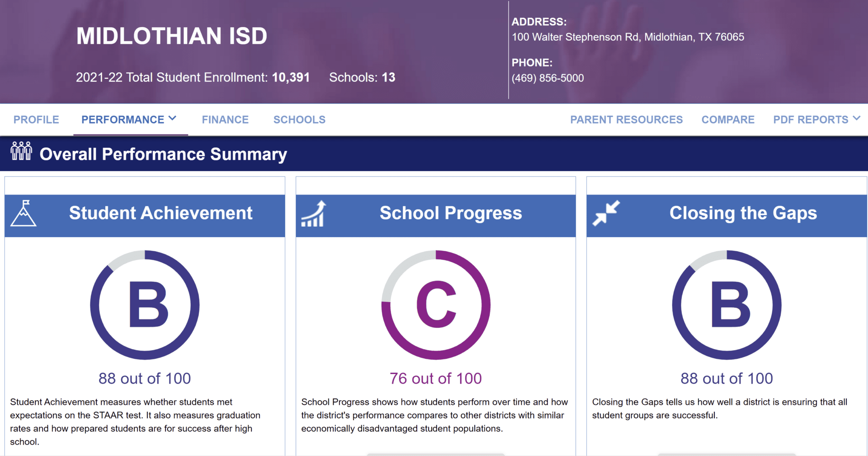The height and width of the screenshot is (456, 868).
Task: Select the School Progress card header
Action: (x=450, y=214)
